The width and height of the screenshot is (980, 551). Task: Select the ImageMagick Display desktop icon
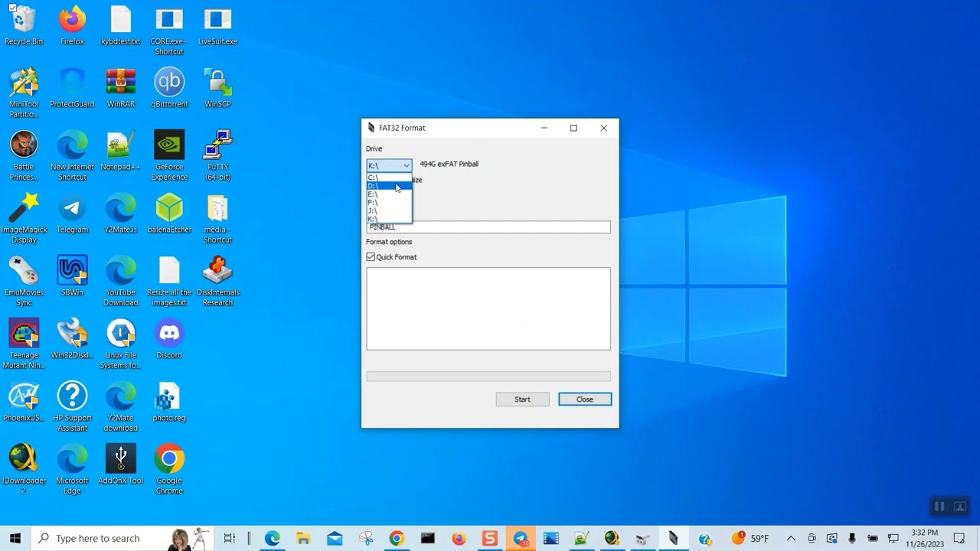point(24,218)
